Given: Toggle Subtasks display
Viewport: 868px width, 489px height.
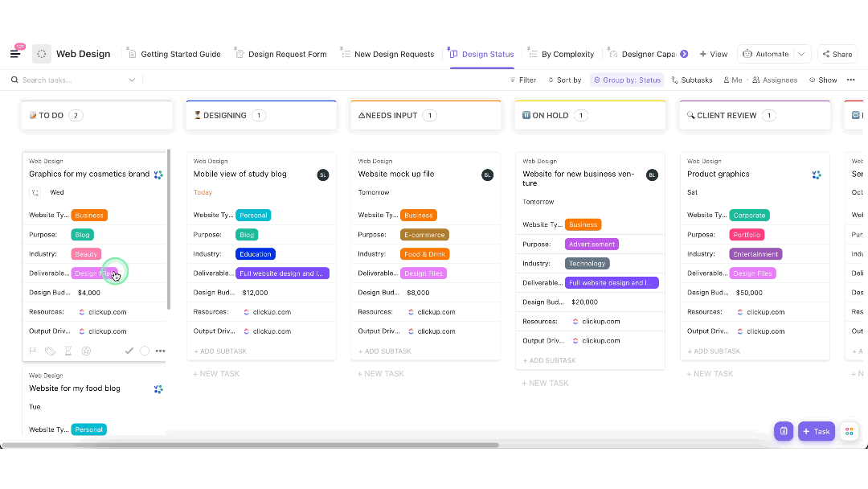Looking at the screenshot, I should [x=692, y=80].
